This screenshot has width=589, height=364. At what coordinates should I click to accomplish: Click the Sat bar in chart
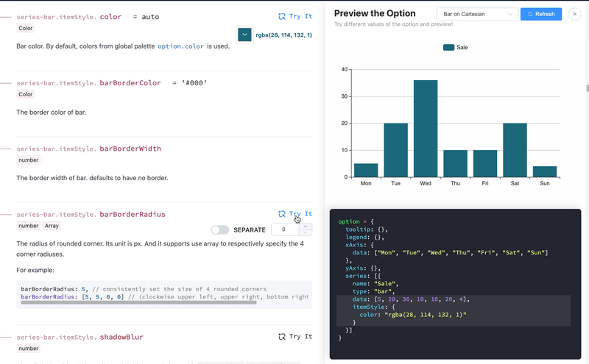point(515,150)
